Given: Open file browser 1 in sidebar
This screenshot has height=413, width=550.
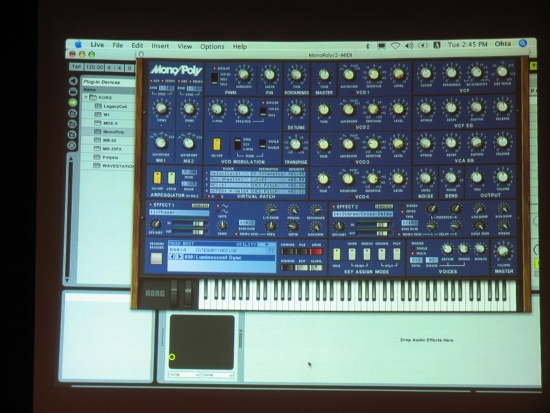Looking at the screenshot, I should pos(73,113).
